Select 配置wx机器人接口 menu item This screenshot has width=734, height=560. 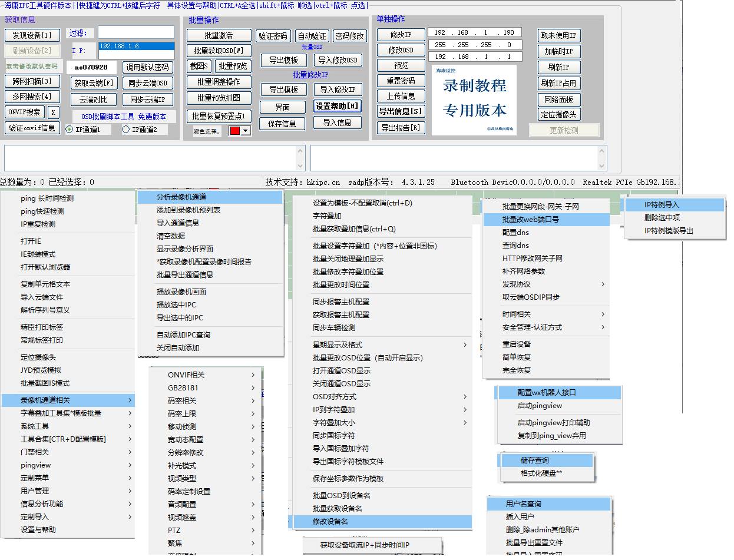pyautogui.click(x=558, y=393)
